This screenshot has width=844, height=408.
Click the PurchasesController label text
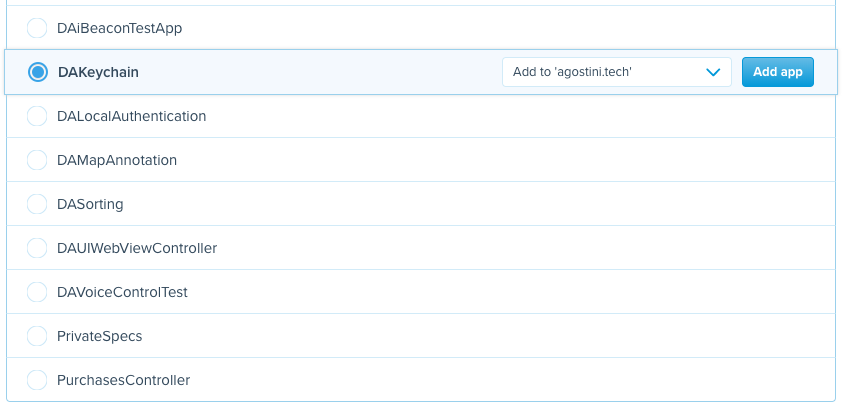[x=123, y=380]
